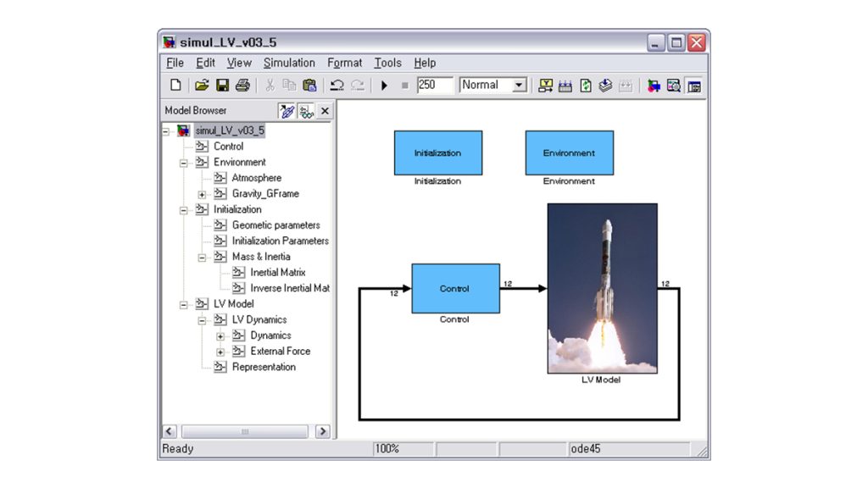868x488 pixels.
Task: Click the Mass & Inertia subsystem icon
Action: [x=220, y=257]
